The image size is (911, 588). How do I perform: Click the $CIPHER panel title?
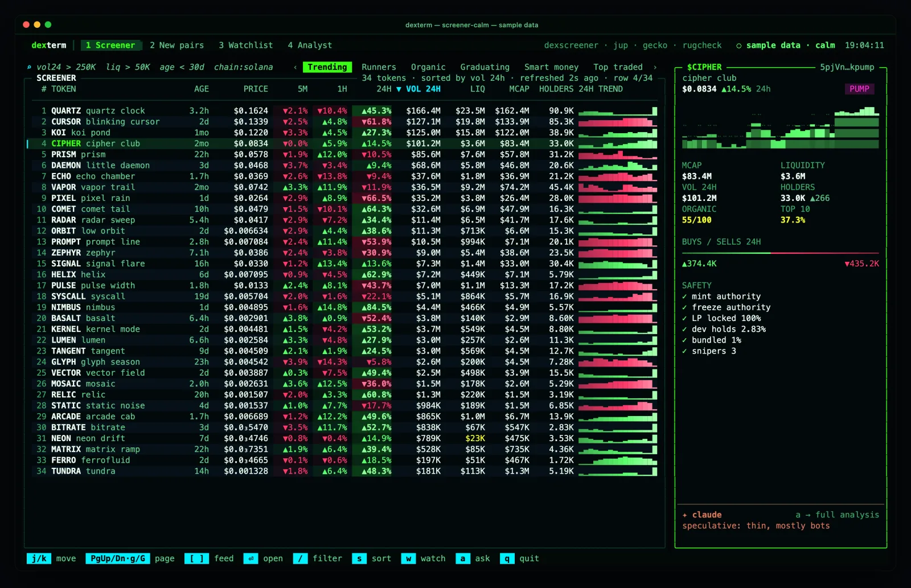704,67
